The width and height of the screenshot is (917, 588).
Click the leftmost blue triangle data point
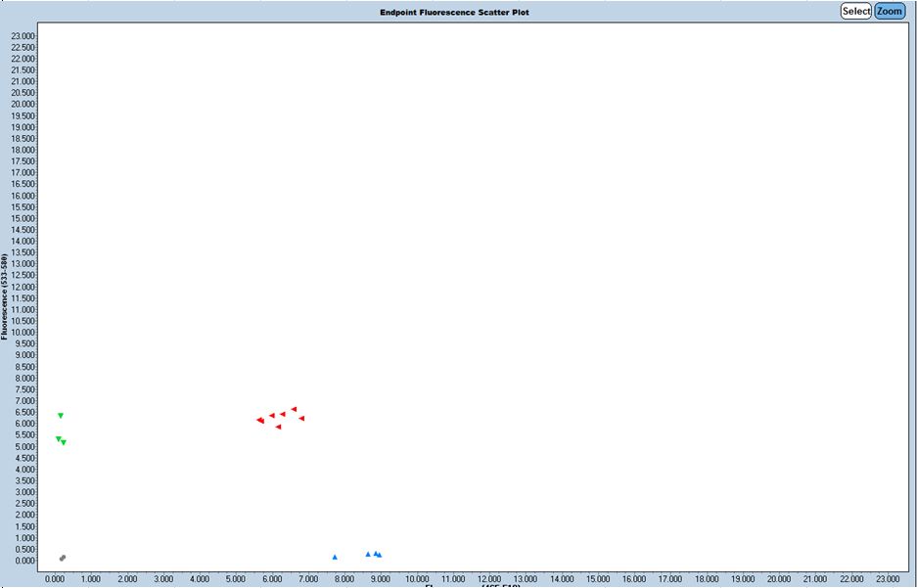[335, 557]
